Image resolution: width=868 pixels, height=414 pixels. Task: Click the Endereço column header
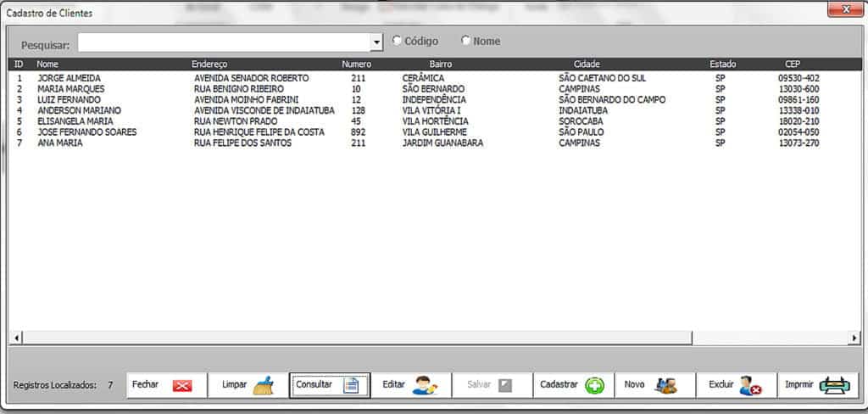pyautogui.click(x=209, y=64)
